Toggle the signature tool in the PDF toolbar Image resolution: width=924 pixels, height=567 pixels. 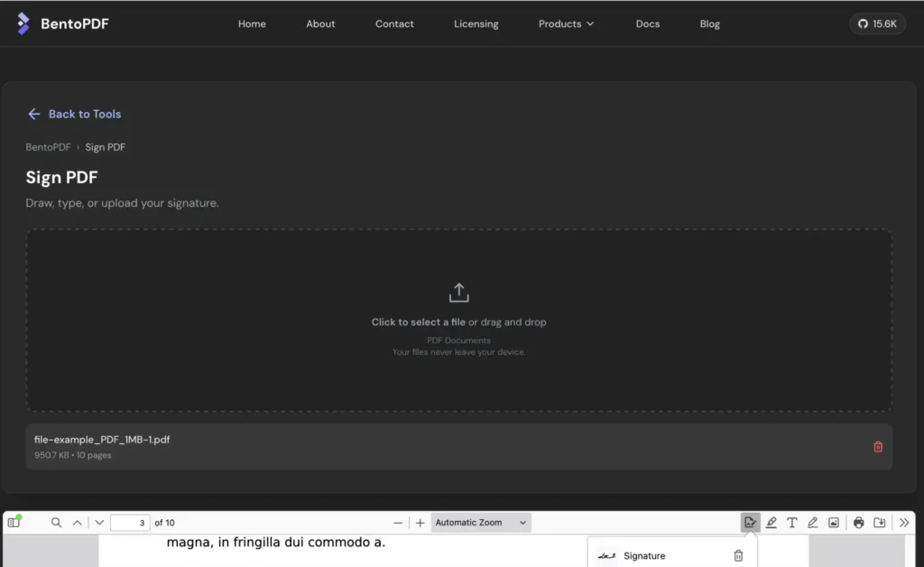(x=750, y=522)
